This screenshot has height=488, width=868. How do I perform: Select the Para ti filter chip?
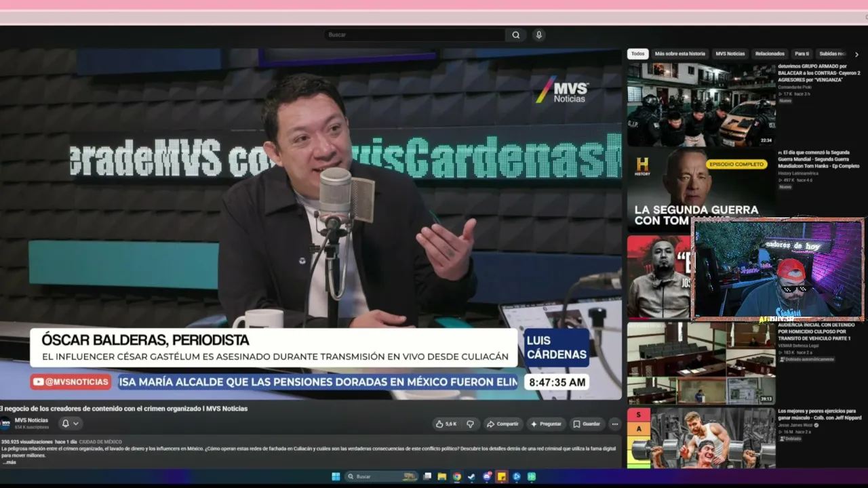click(802, 54)
